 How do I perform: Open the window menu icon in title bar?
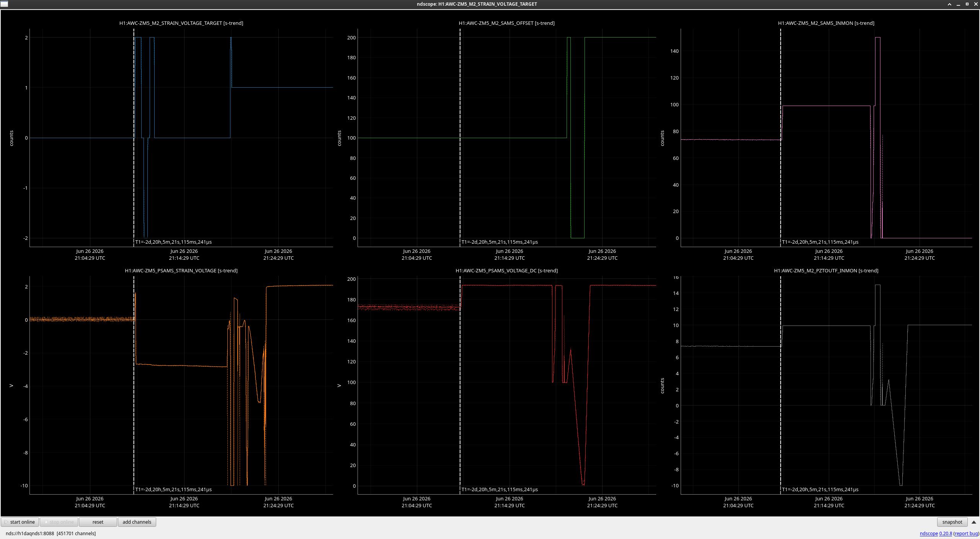(4, 4)
